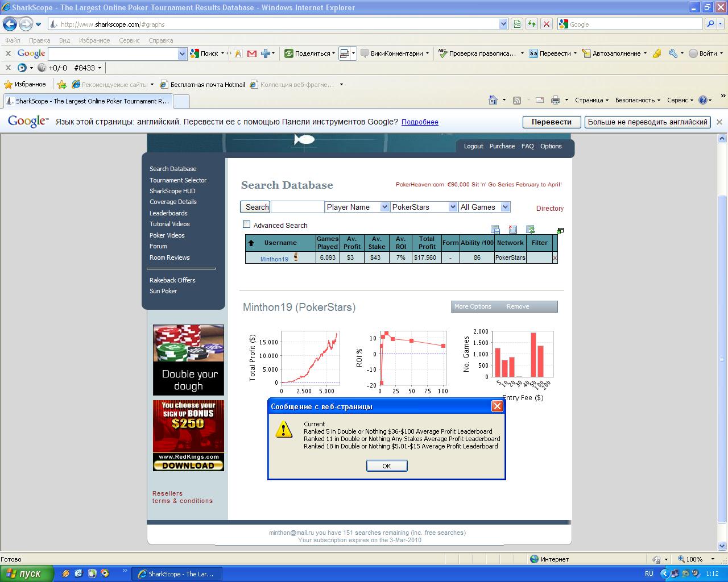Image resolution: width=728 pixels, height=582 pixels.
Task: Click the clear results table icon
Action: (x=512, y=230)
